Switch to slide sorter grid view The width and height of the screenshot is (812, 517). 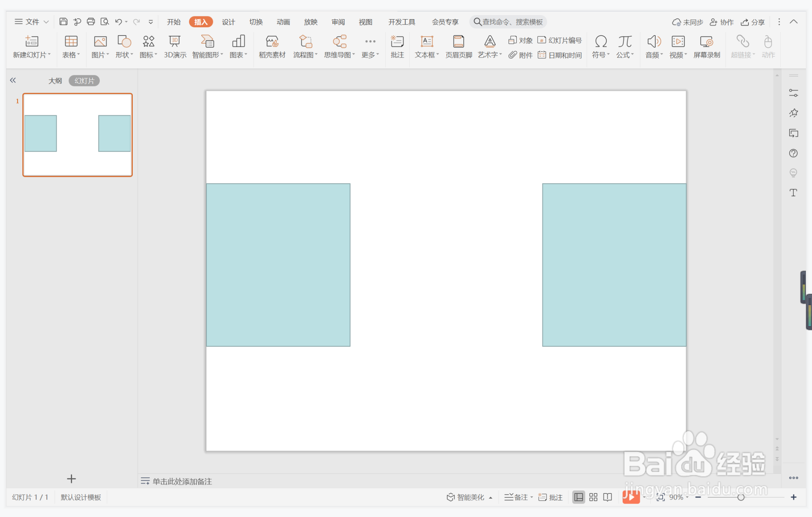point(593,497)
